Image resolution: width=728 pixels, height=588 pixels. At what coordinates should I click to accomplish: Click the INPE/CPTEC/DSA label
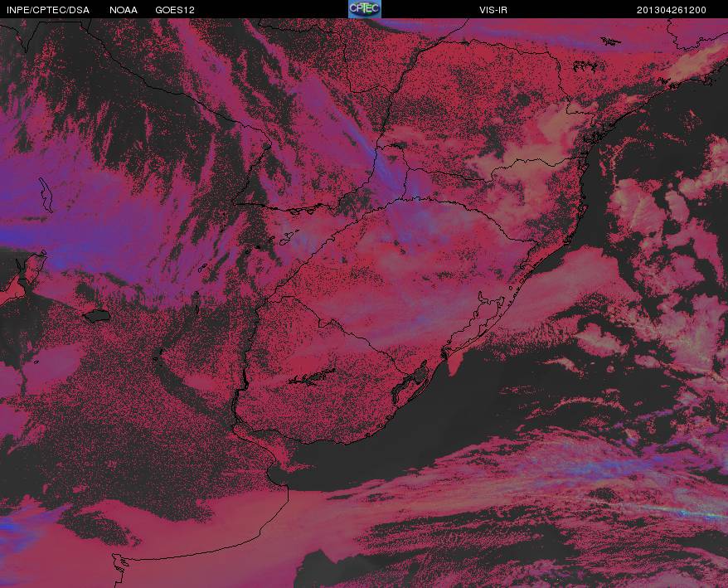point(48,10)
